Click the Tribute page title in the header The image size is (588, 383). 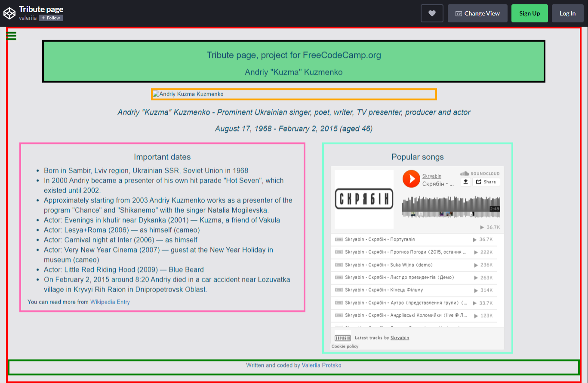click(x=41, y=9)
